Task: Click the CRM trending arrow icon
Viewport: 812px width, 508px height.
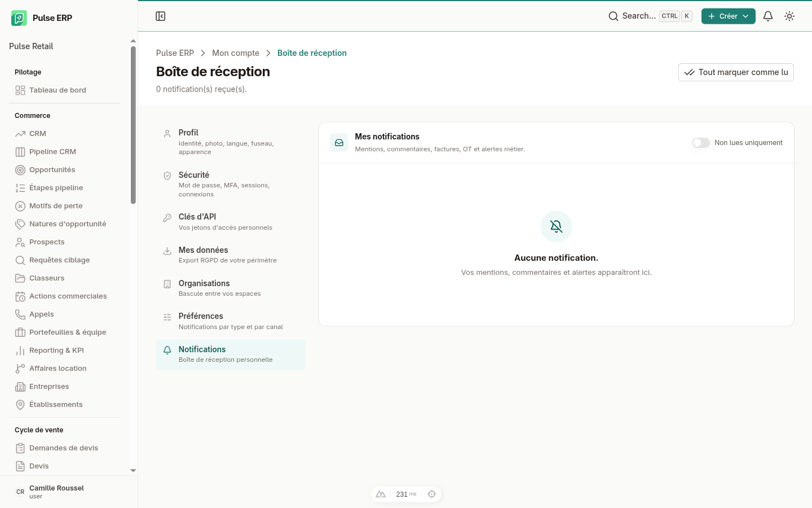Action: pyautogui.click(x=20, y=134)
